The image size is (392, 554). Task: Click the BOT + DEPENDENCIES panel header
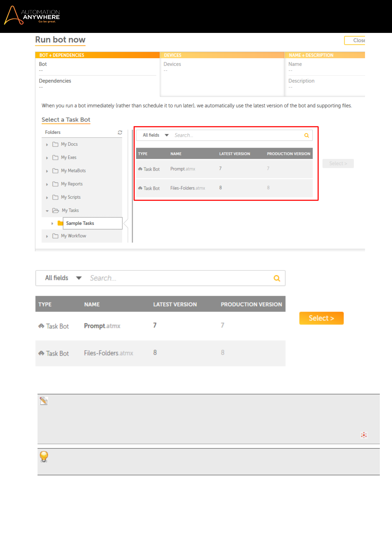pyautogui.click(x=97, y=55)
